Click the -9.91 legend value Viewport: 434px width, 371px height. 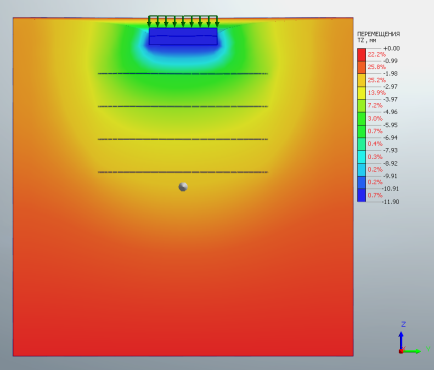point(390,176)
